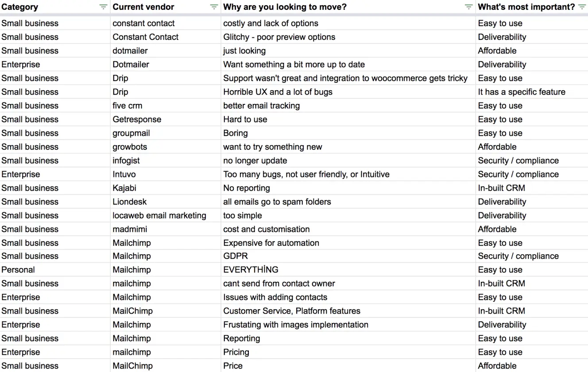Select the 'In-built CRM' cell next to Kajabi
588x372 pixels.
(x=501, y=188)
